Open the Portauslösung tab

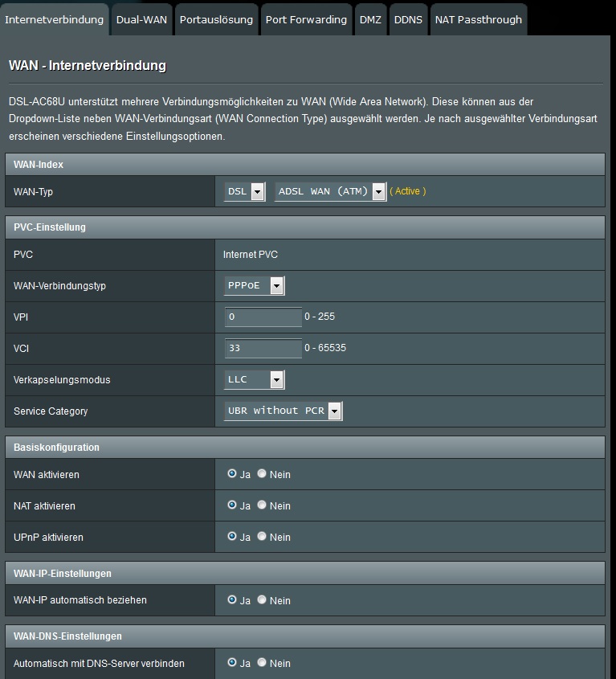(x=217, y=19)
